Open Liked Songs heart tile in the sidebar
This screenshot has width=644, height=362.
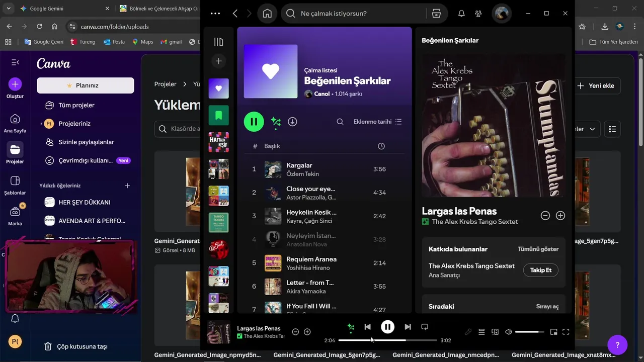pos(219,88)
